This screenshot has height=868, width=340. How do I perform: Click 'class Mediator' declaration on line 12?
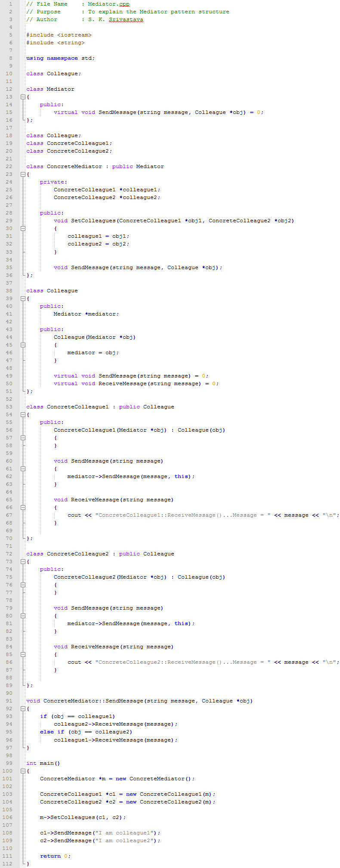tap(50, 89)
